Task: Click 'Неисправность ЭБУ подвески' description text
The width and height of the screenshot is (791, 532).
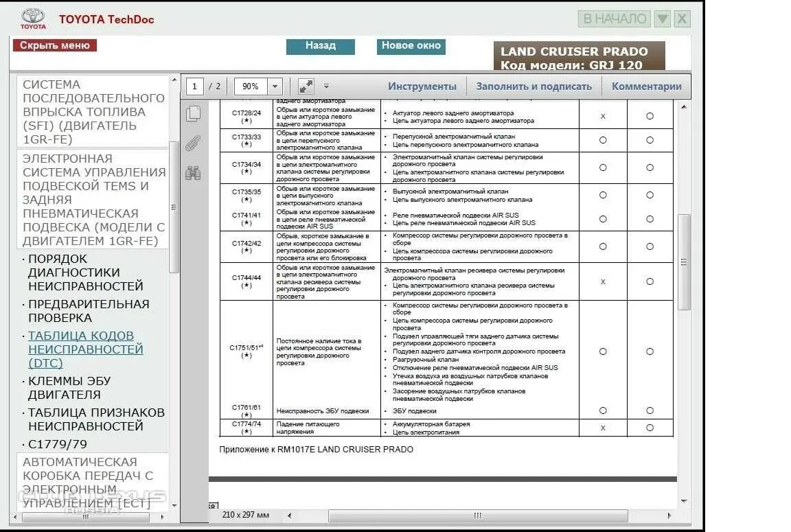Action: [x=322, y=411]
